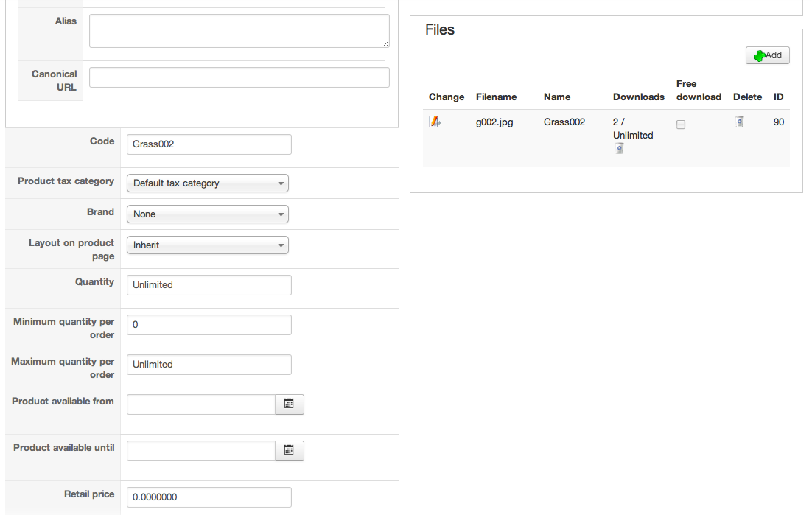Screen dimensions: 812x515
Task: Open calendar picker for Product available from
Action: 289,404
